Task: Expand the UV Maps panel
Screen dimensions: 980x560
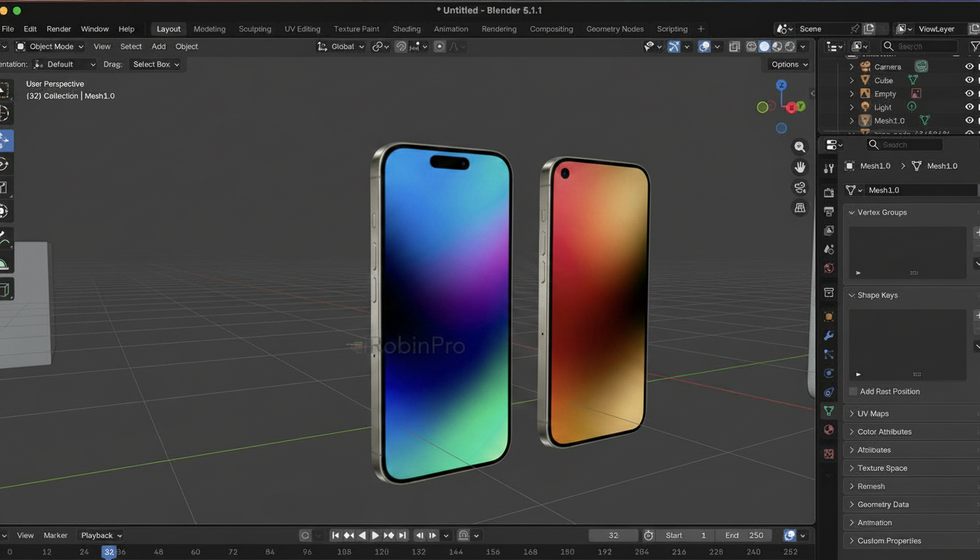Action: (873, 413)
